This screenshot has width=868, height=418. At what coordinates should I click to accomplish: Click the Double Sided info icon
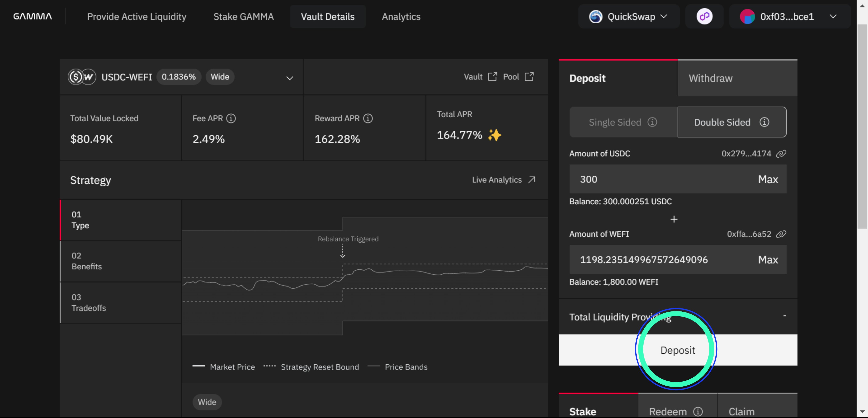pyautogui.click(x=764, y=122)
